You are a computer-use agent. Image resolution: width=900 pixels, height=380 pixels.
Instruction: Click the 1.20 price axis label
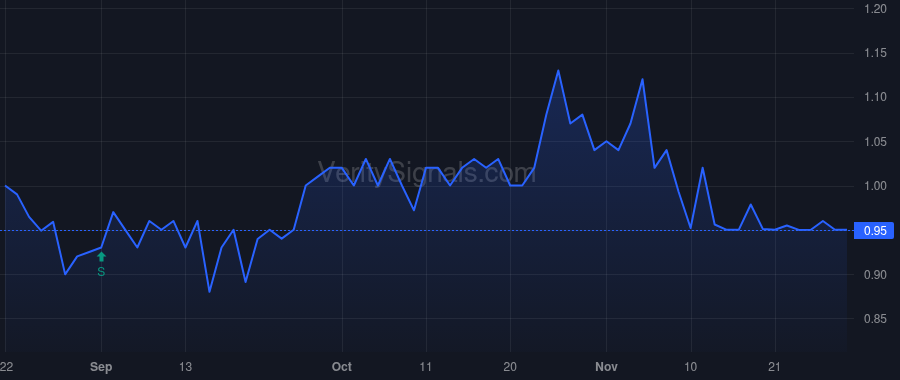(875, 9)
